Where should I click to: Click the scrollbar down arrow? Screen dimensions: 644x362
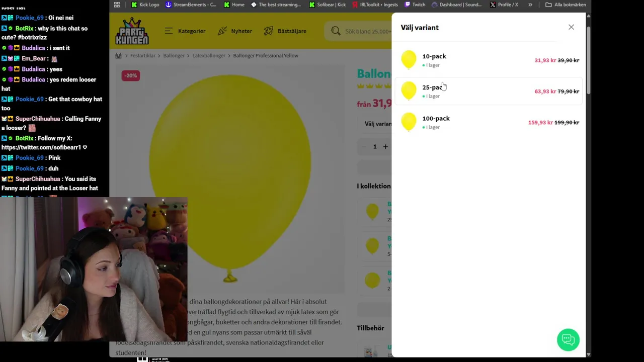point(589,354)
